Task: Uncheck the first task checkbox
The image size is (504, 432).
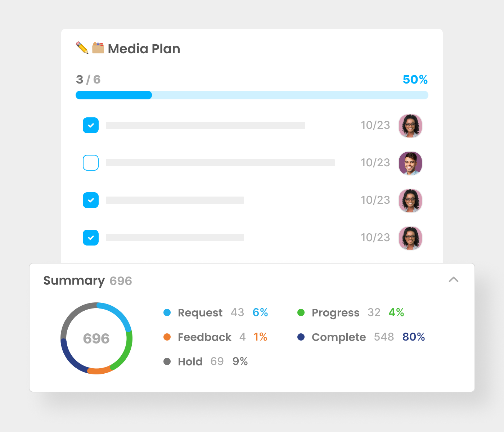Action: click(91, 125)
